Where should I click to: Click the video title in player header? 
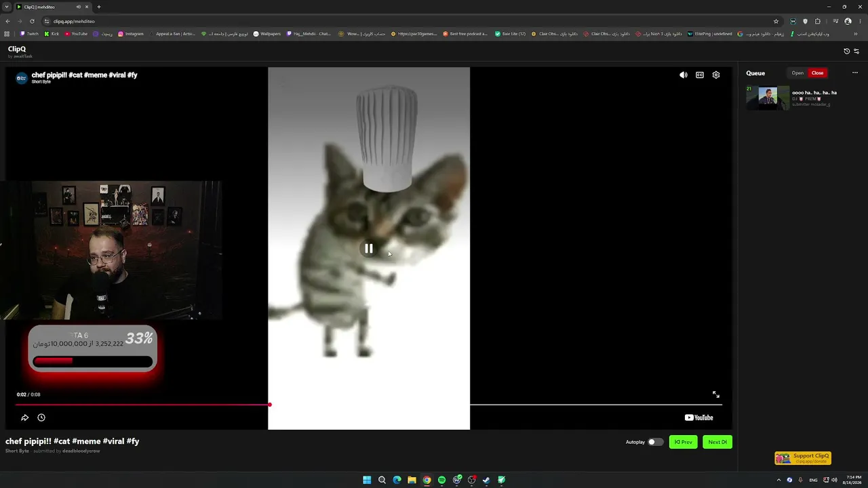click(85, 75)
